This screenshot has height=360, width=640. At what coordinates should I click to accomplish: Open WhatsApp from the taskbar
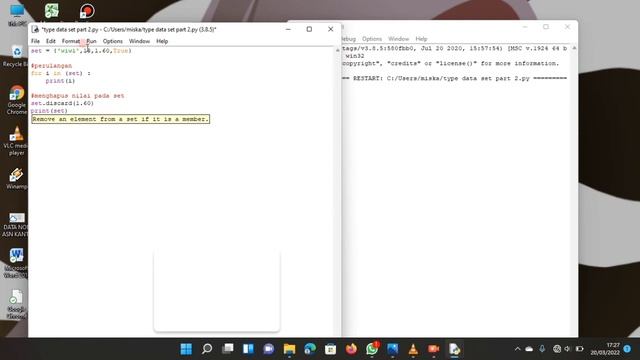372,349
